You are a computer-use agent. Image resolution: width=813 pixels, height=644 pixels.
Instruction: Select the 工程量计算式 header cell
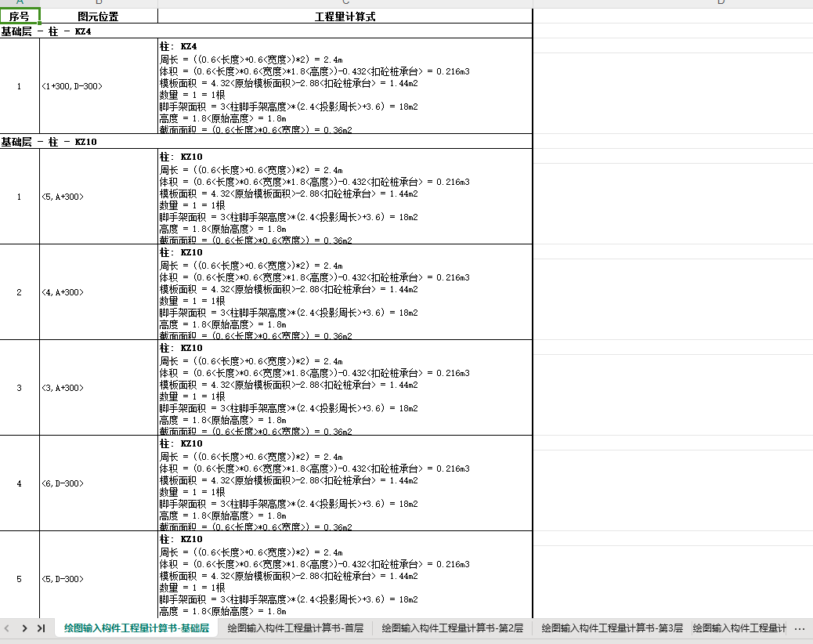coord(345,16)
